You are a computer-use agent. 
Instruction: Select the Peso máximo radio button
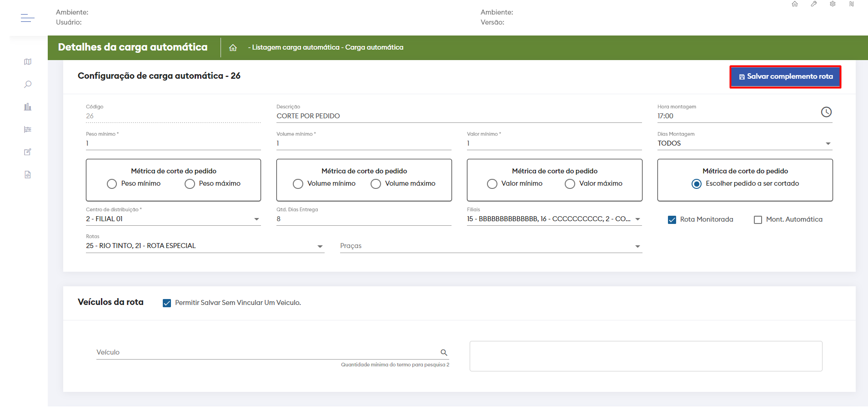tap(190, 184)
